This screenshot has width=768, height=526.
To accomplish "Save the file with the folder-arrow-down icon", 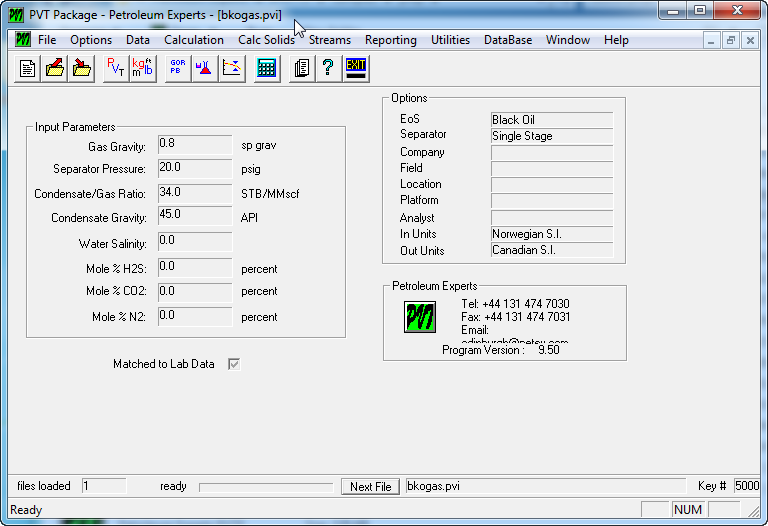I will point(81,69).
